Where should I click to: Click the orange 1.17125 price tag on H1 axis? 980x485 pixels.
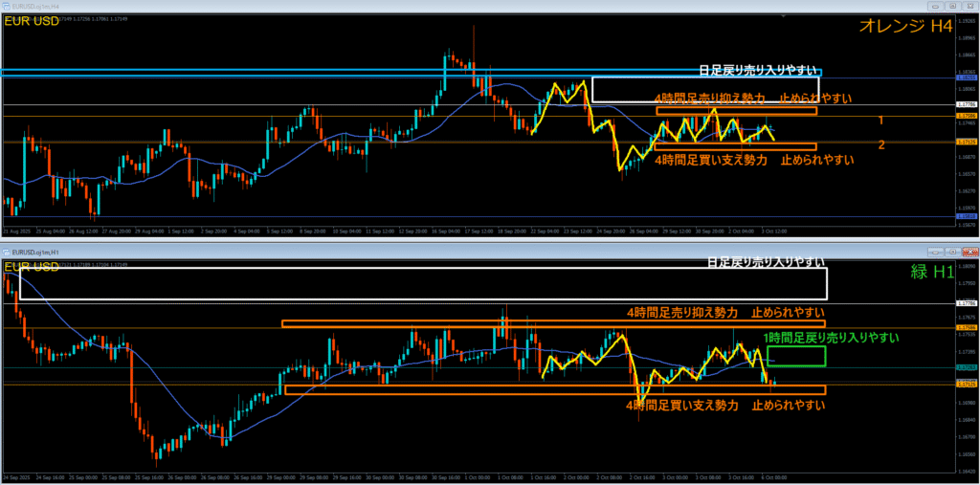[x=967, y=385]
